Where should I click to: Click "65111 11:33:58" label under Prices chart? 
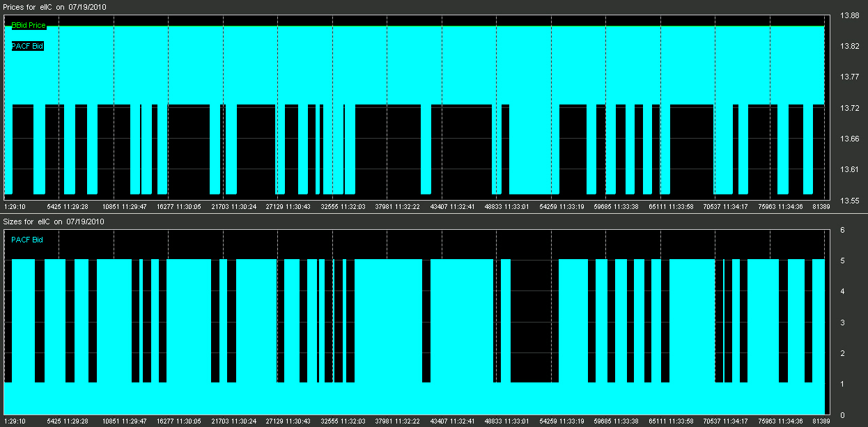coord(671,207)
